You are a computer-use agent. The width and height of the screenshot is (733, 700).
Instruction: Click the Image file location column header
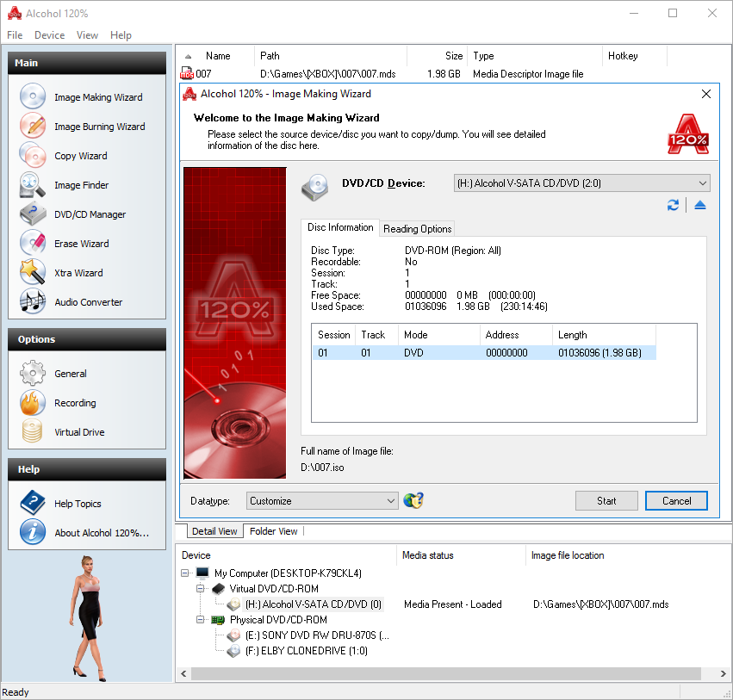tap(628, 555)
